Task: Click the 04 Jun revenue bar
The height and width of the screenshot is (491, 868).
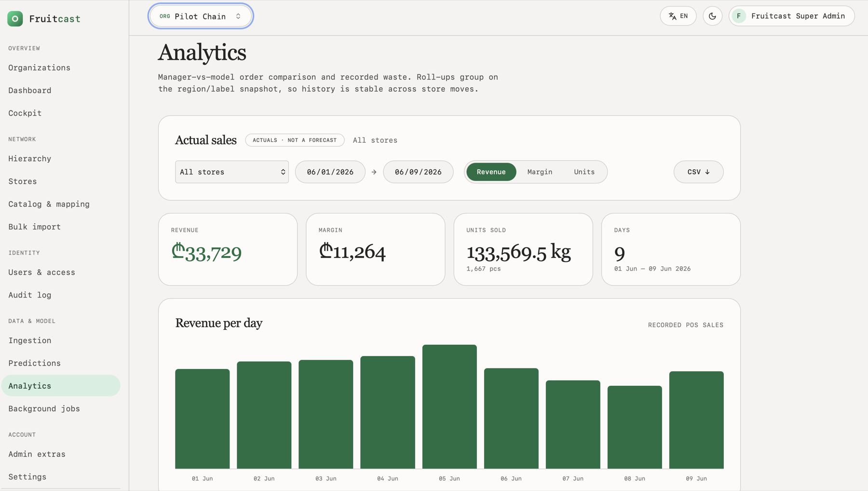Action: tap(388, 412)
